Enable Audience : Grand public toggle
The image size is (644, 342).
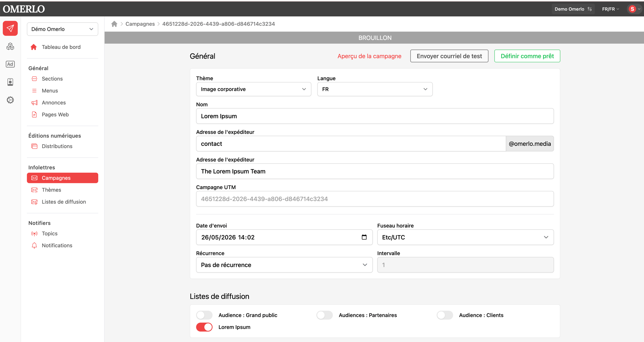click(204, 315)
